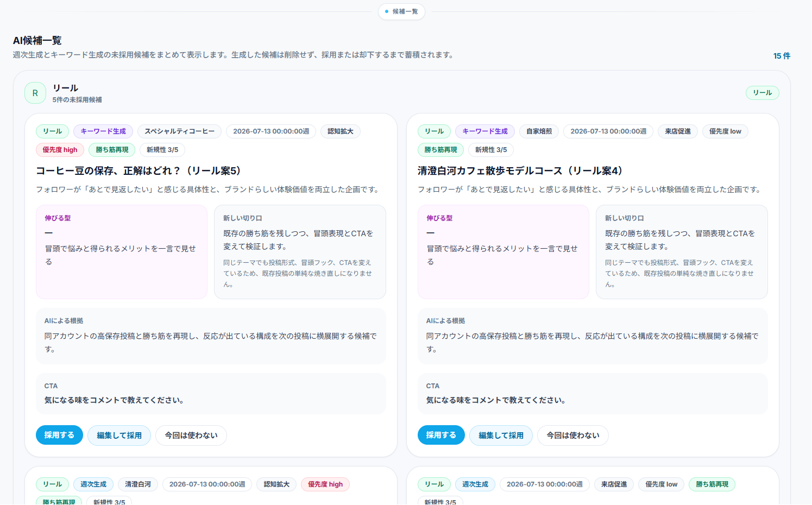Click the R avatar icon of リール section
Image resolution: width=812 pixels, height=505 pixels.
click(35, 93)
